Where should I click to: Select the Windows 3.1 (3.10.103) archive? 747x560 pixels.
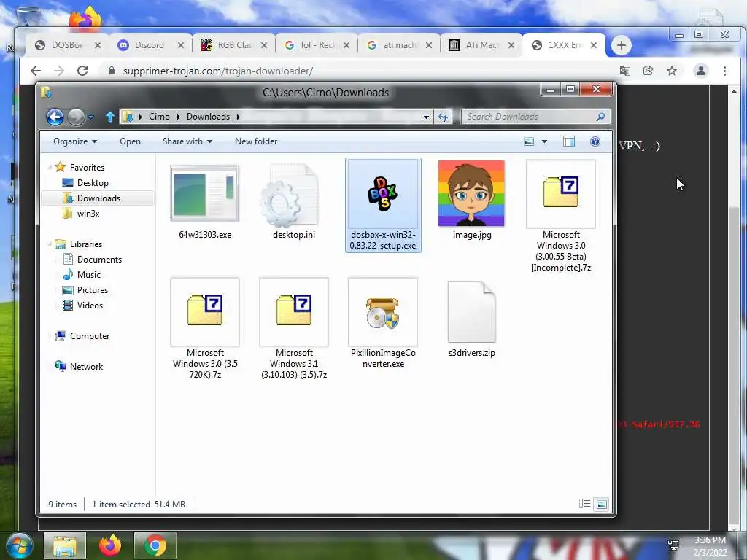294,311
